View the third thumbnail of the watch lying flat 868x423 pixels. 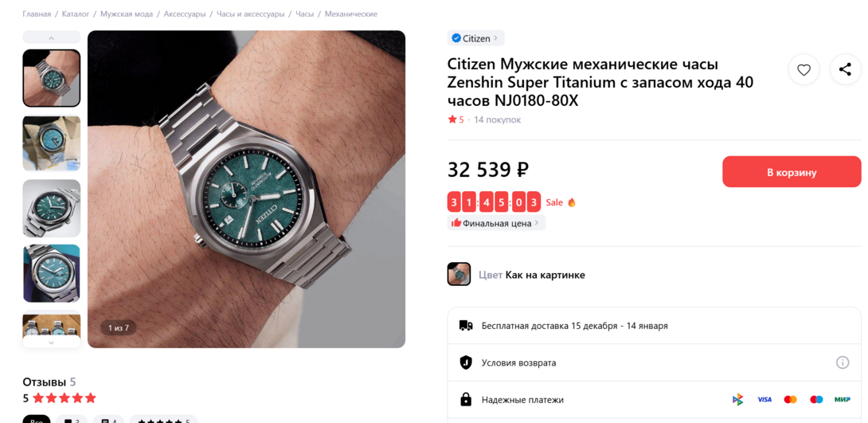[52, 208]
